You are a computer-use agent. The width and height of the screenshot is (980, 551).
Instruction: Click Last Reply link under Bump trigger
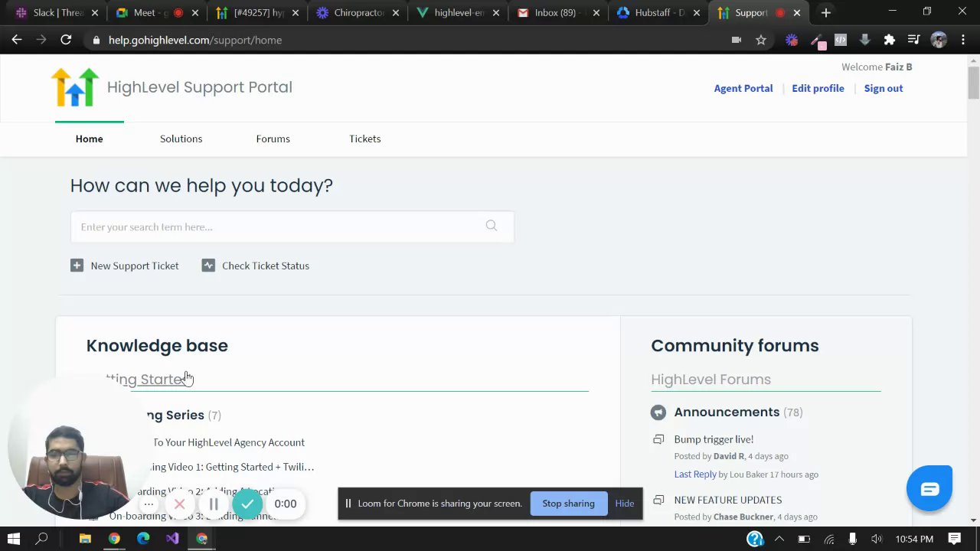pos(695,474)
